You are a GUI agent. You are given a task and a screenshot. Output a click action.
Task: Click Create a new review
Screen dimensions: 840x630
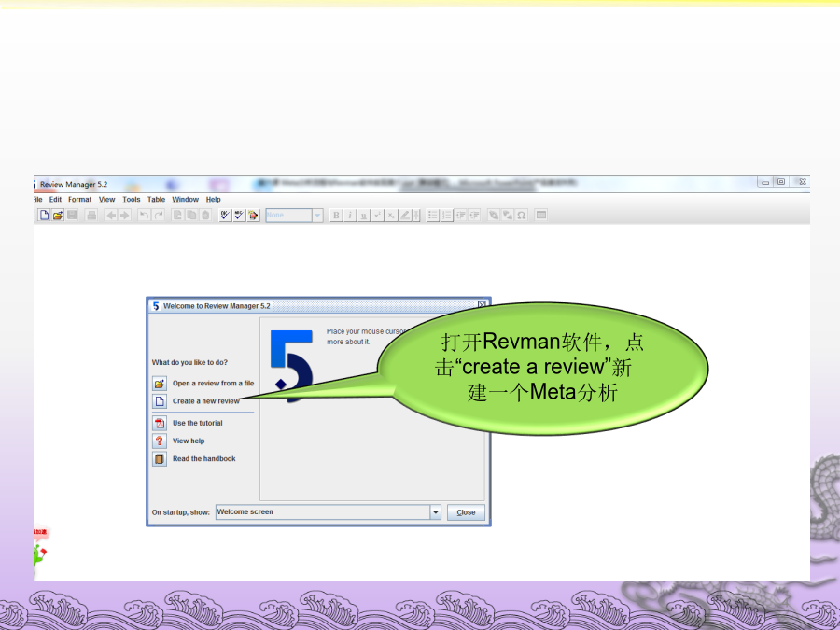click(x=206, y=401)
